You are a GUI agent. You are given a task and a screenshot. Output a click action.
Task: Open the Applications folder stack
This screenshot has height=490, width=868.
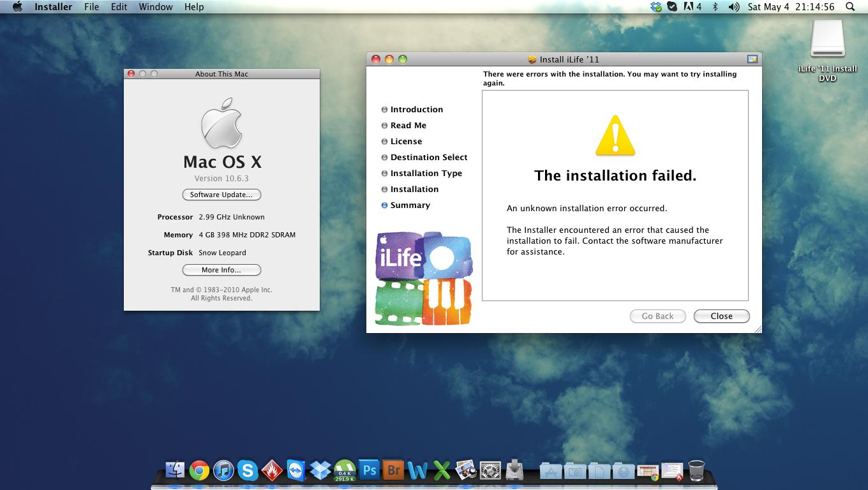(551, 471)
